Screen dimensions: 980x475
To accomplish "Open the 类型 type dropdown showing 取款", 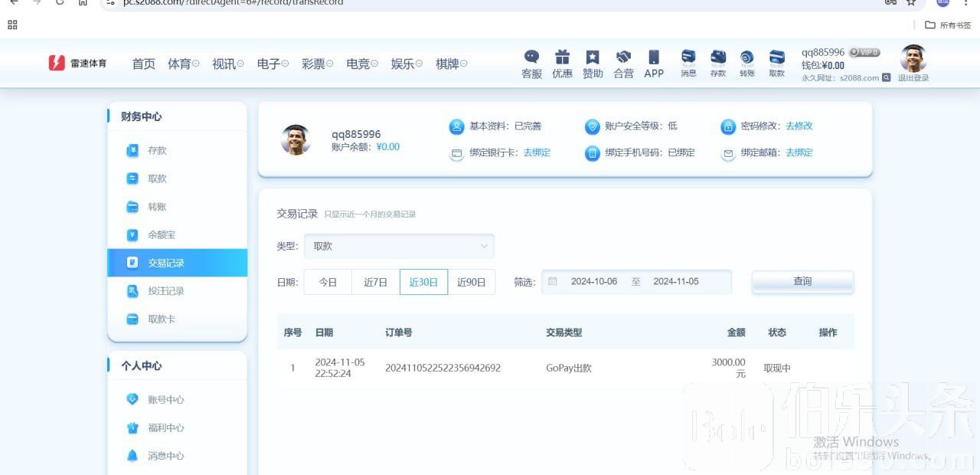I will point(399,246).
